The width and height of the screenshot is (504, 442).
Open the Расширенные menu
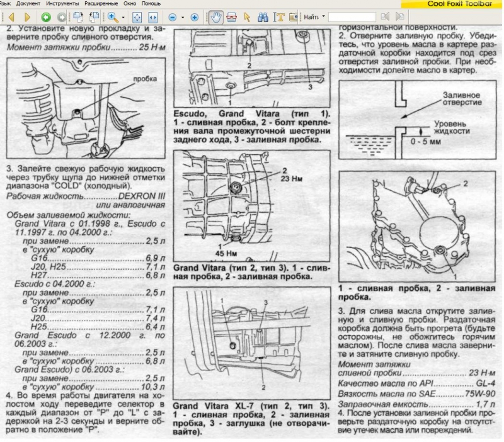tap(101, 4)
